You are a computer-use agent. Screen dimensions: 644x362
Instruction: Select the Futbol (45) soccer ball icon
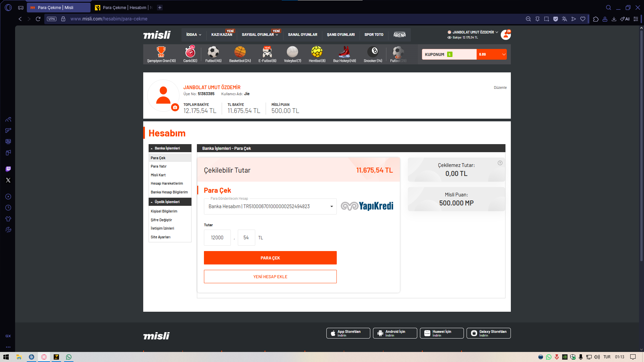pos(213,52)
